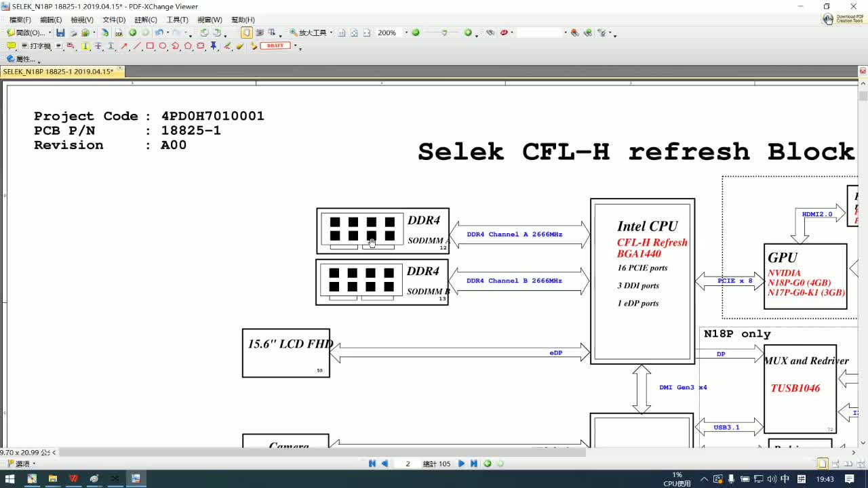
Task: Click the Fit Page icon
Action: point(354,33)
